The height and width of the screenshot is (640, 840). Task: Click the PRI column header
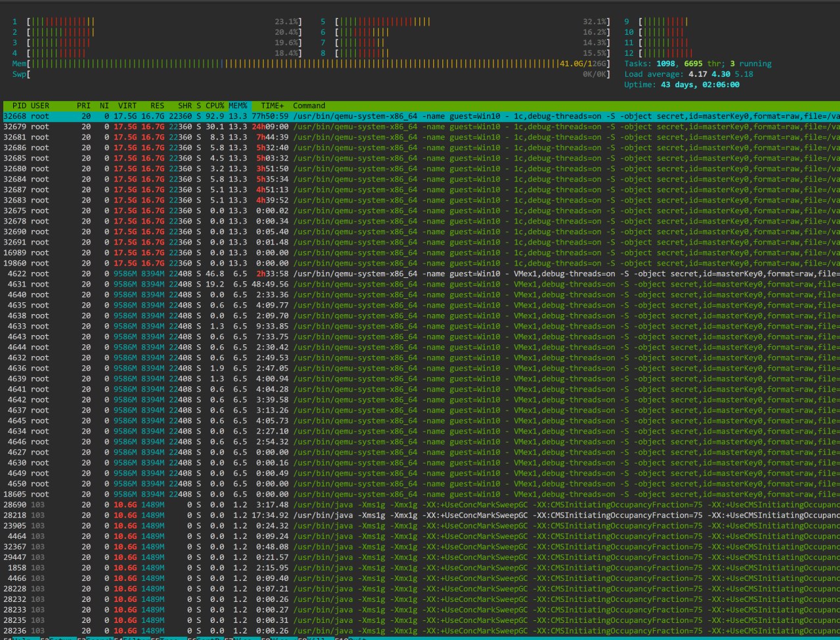point(83,106)
